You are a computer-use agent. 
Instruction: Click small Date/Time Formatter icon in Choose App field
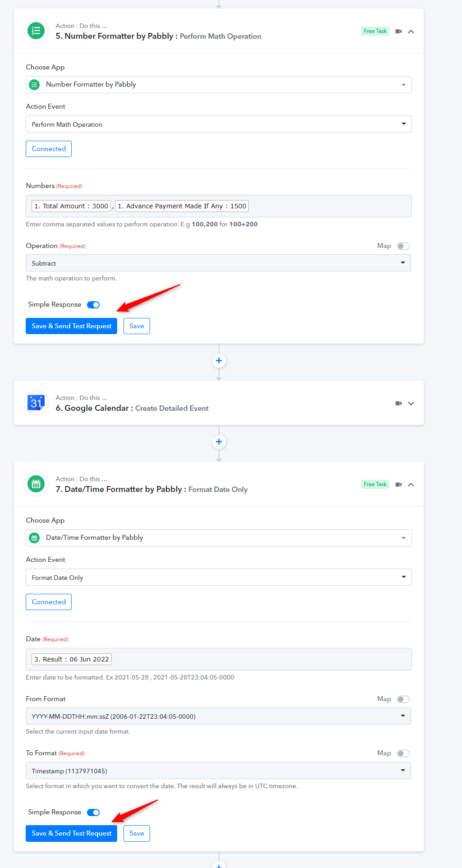tap(34, 538)
